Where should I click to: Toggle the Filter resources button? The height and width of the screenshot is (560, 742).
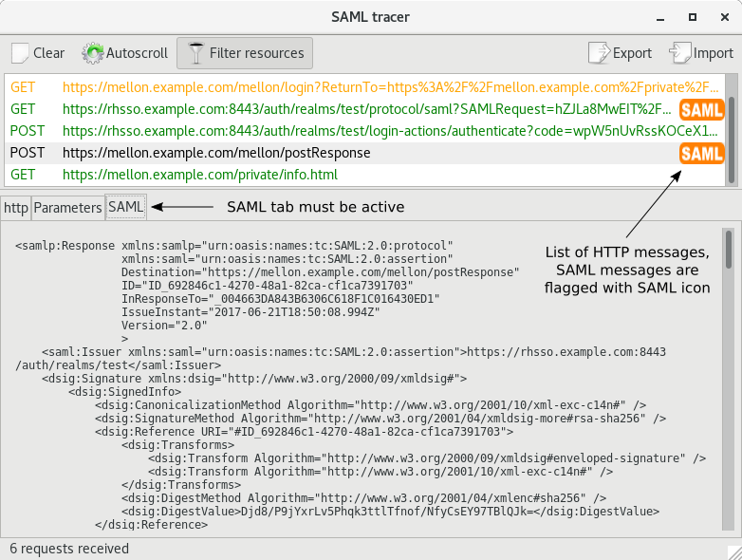[x=245, y=53]
